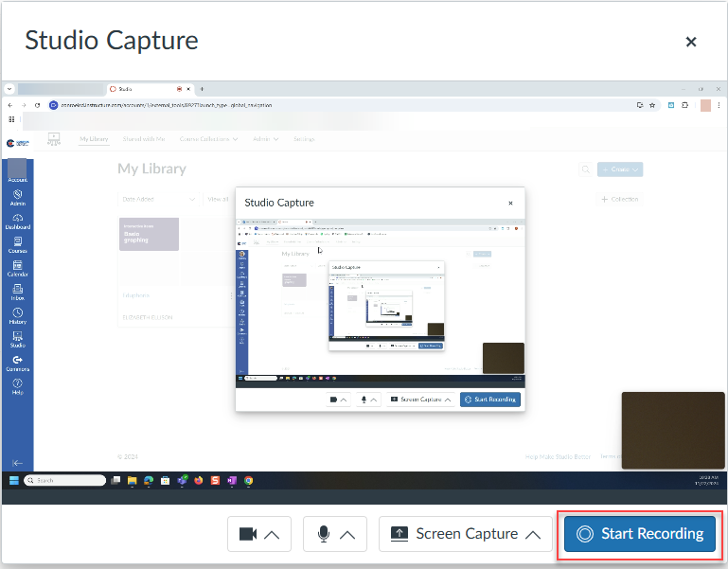728x569 pixels.
Task: Select the Studio icon in sidebar
Action: [x=17, y=339]
